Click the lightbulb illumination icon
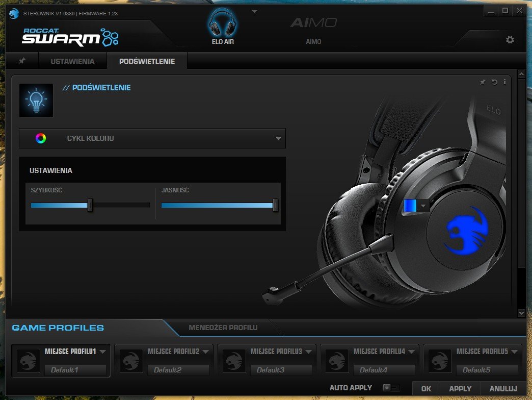This screenshot has height=400, width=532. 36,101
